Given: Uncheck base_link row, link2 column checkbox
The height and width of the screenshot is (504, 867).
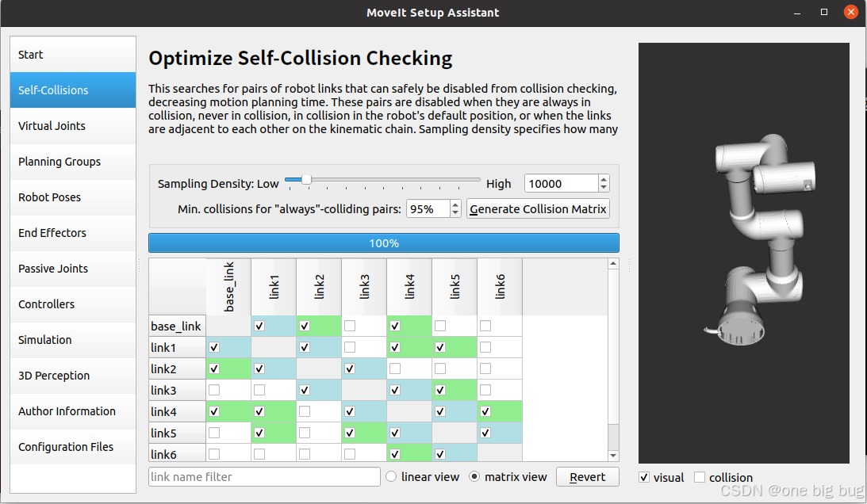Looking at the screenshot, I should (305, 326).
